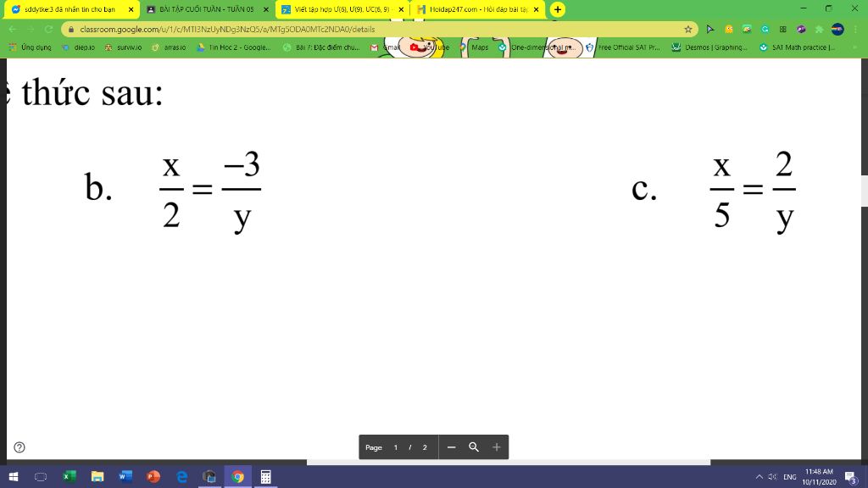Close the 'BÀI TẬP CUỐI TUẦN' tab

(x=266, y=9)
